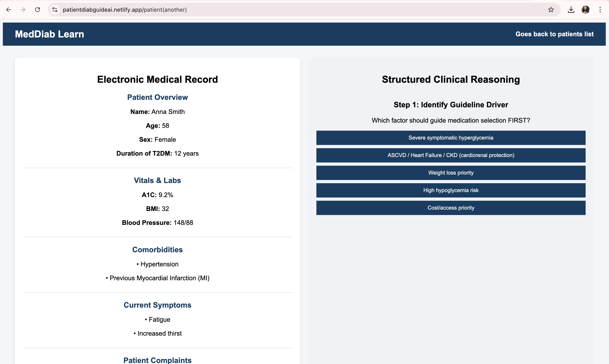The image size is (609, 364).
Task: Click the Vitals & Labs heading
Action: click(x=157, y=181)
